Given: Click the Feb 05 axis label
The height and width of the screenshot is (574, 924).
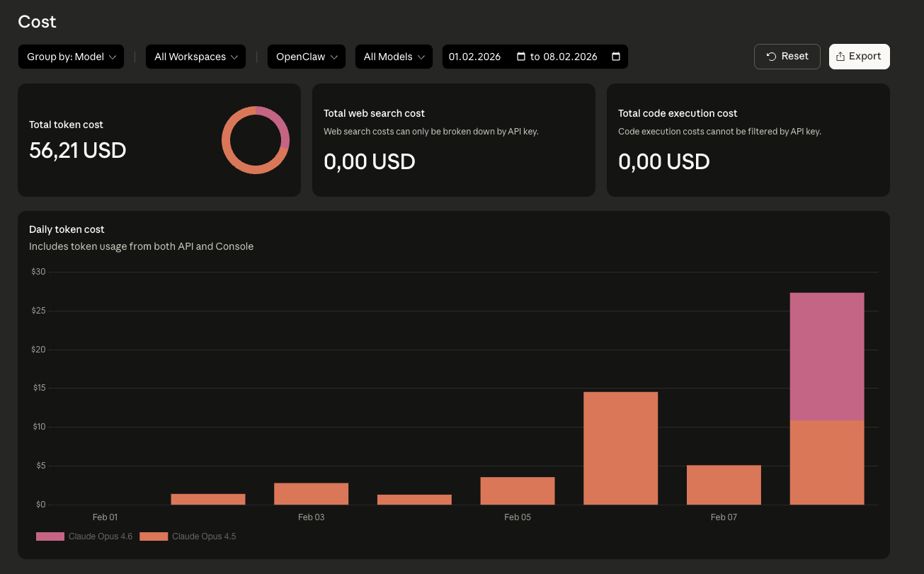Looking at the screenshot, I should [518, 517].
